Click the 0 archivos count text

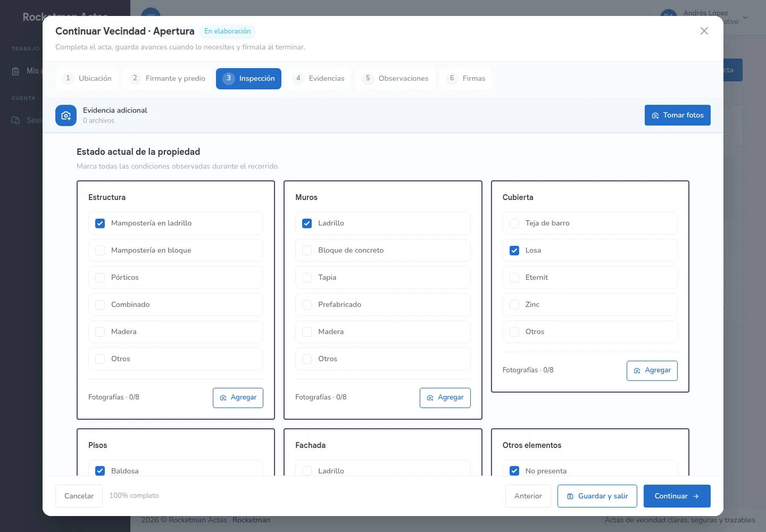[98, 121]
